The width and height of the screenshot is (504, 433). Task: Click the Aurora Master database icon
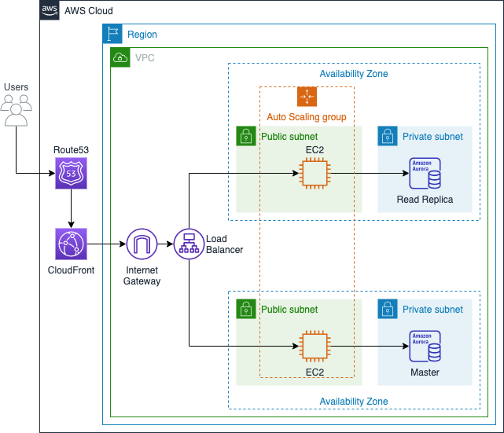[x=425, y=346]
